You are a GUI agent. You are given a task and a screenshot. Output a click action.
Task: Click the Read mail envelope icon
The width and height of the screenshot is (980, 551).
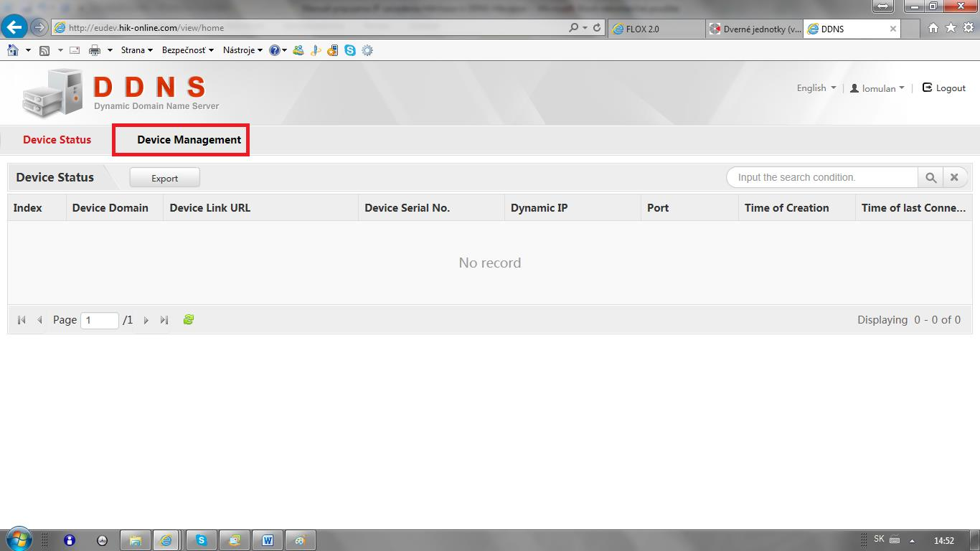tap(74, 50)
